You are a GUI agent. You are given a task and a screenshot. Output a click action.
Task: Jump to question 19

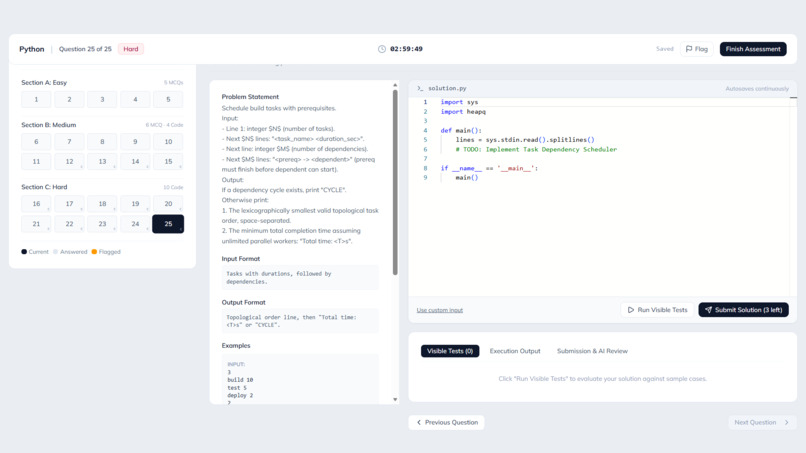tap(135, 204)
